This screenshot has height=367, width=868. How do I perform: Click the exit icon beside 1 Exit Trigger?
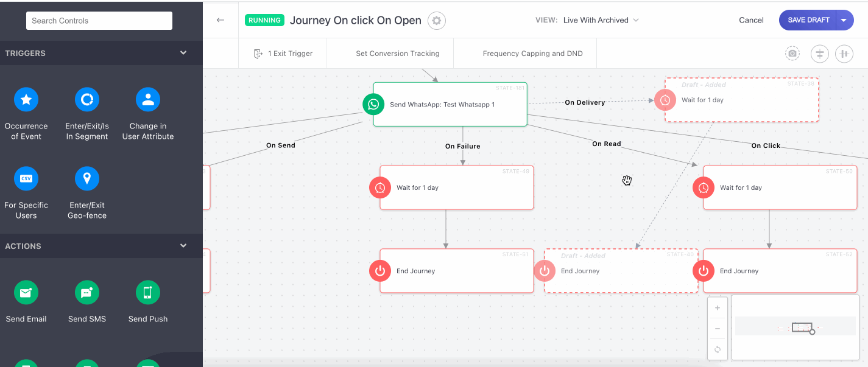click(258, 54)
